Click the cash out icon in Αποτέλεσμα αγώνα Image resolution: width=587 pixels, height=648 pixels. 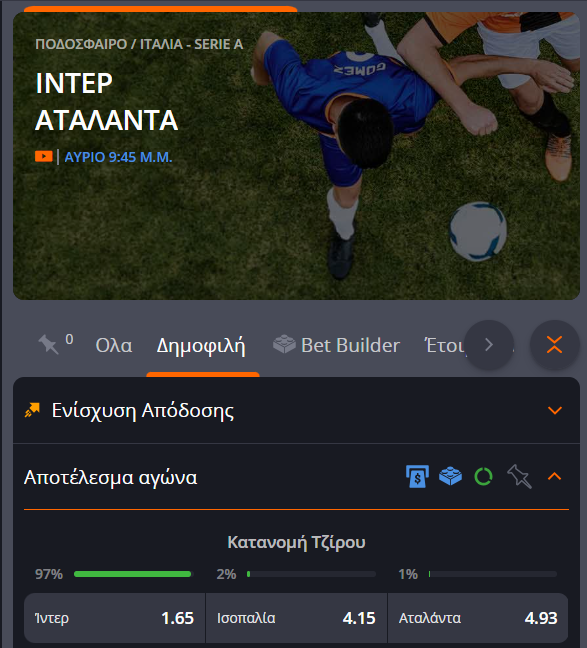coord(417,476)
